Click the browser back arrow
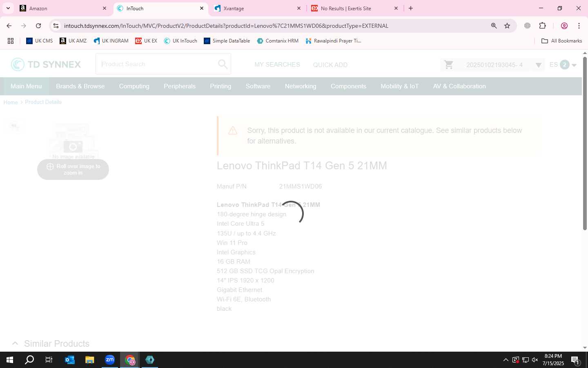The width and height of the screenshot is (588, 368). [9, 26]
